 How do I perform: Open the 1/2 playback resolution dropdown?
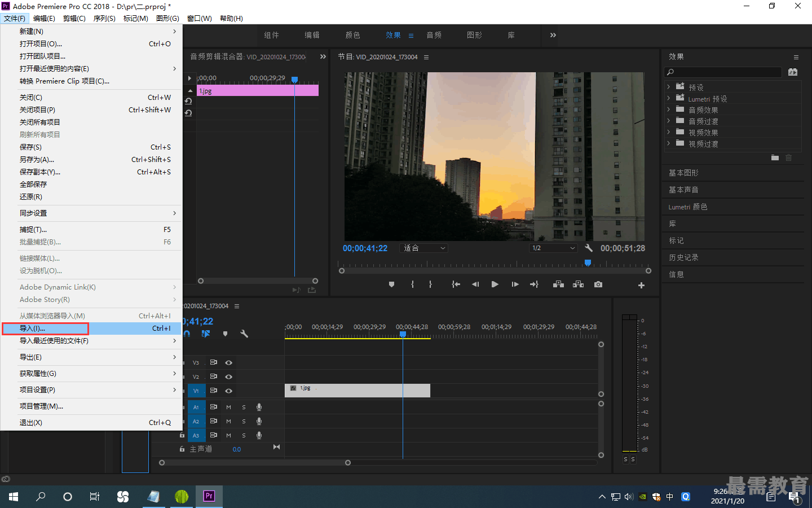coord(553,248)
